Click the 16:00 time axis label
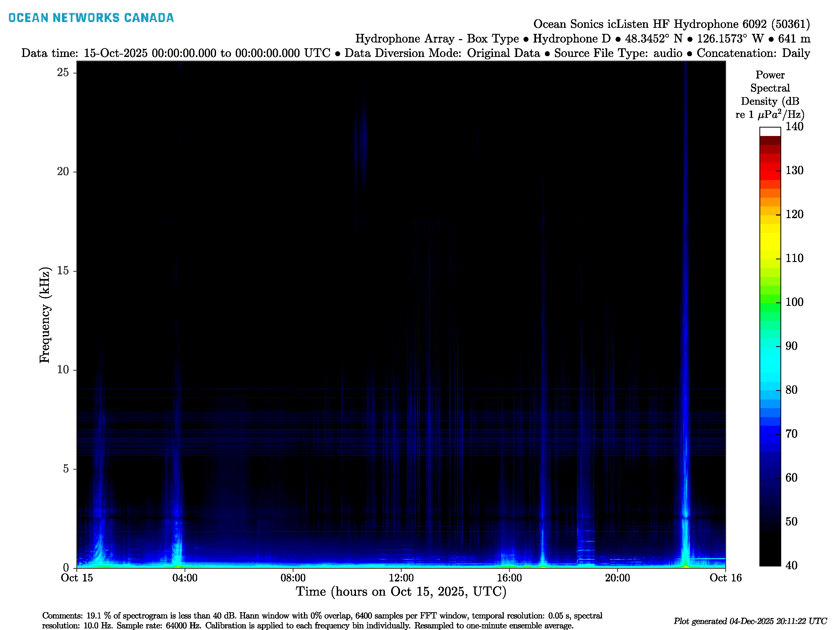Image resolution: width=840 pixels, height=630 pixels. coord(509,578)
